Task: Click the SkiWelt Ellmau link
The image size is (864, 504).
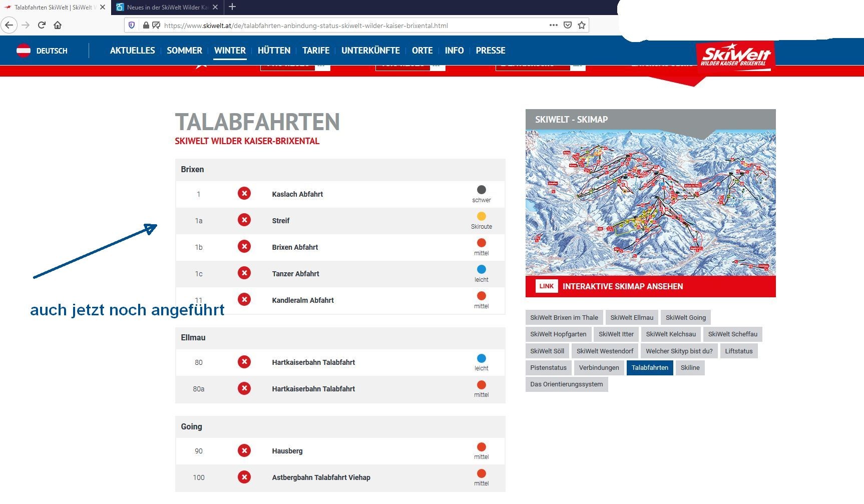Action: [x=631, y=317]
